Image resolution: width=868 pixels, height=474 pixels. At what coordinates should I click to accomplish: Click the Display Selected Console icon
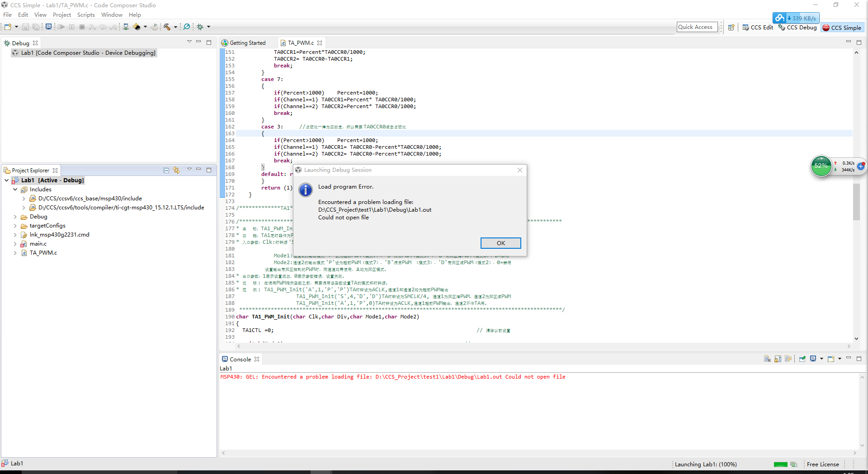tap(813, 359)
